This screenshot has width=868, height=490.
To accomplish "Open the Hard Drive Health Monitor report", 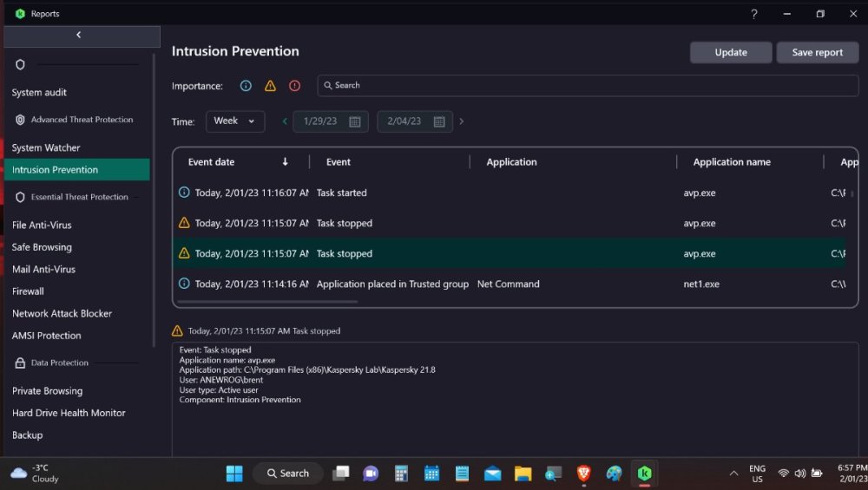I will (69, 413).
